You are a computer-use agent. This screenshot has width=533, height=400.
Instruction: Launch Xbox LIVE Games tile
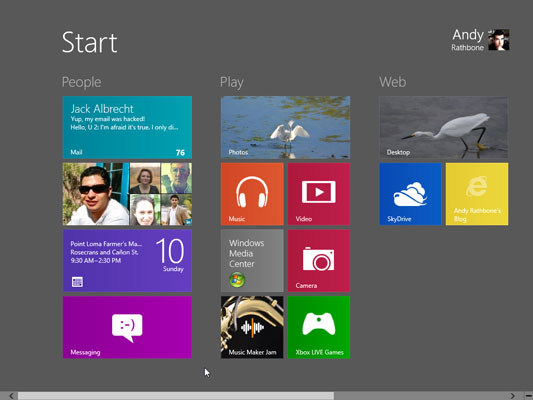pos(319,327)
